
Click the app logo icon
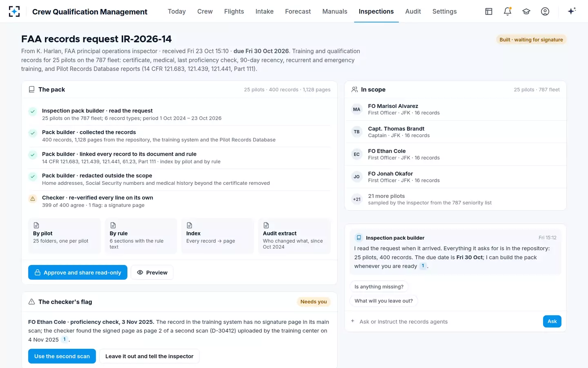click(14, 11)
